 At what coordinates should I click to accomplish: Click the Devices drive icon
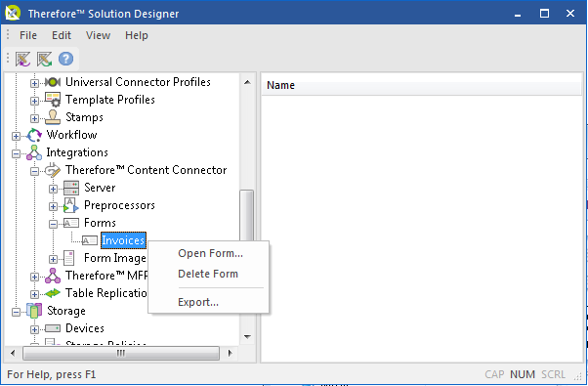point(53,328)
